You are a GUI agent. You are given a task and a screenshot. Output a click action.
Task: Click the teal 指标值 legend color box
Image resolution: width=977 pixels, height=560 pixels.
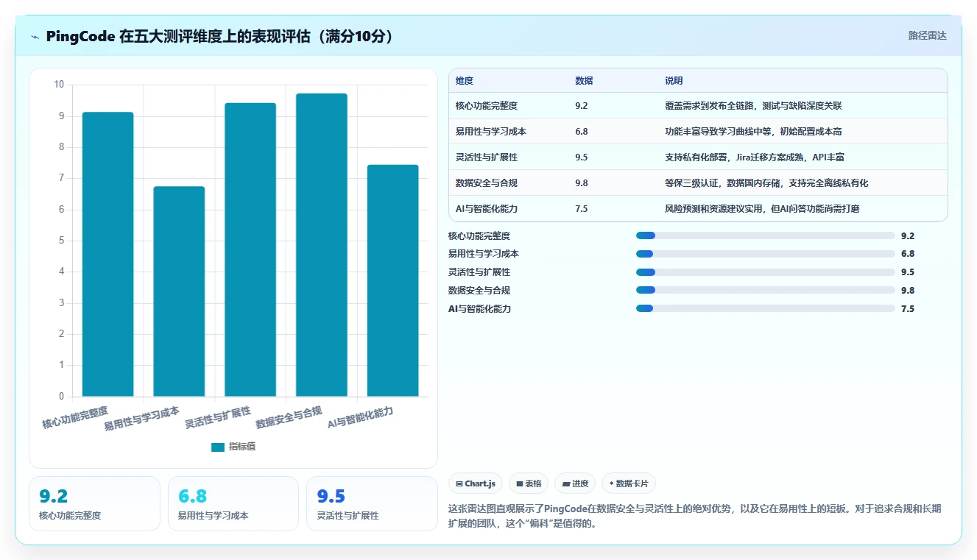pyautogui.click(x=217, y=447)
